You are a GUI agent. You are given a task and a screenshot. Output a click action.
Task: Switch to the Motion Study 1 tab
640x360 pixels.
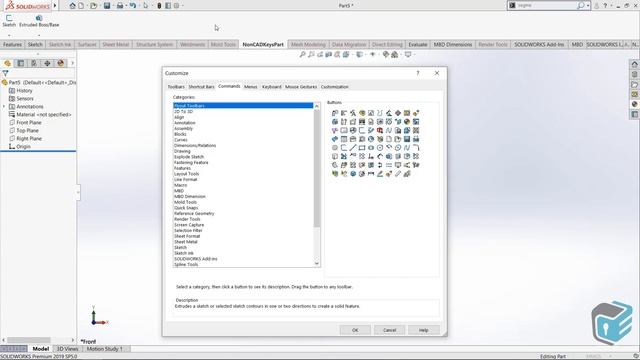point(104,349)
